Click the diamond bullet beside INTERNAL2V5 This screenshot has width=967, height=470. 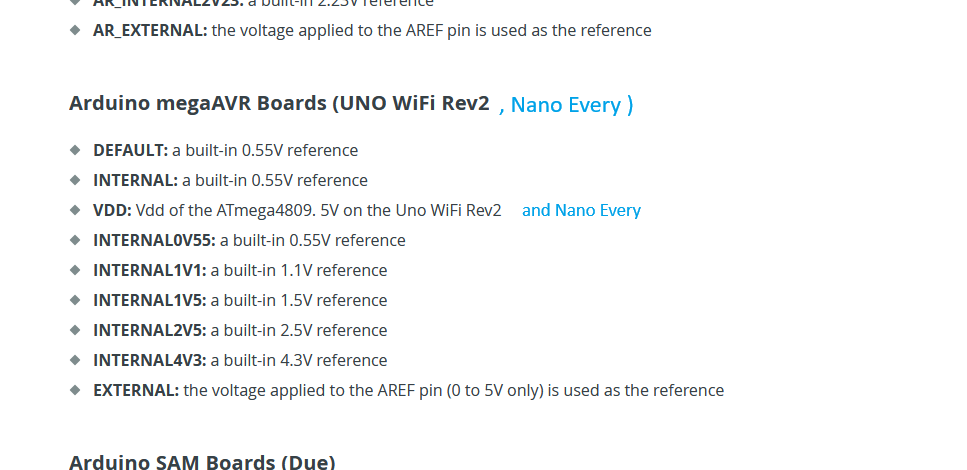click(x=75, y=329)
